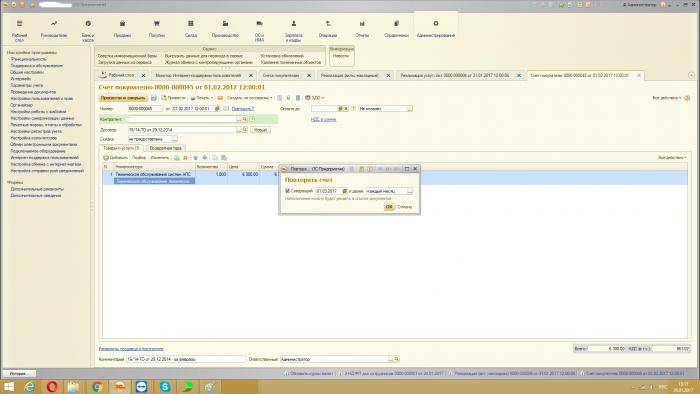
Task: Open Opera from the Windows taskbar
Action: coord(52,387)
